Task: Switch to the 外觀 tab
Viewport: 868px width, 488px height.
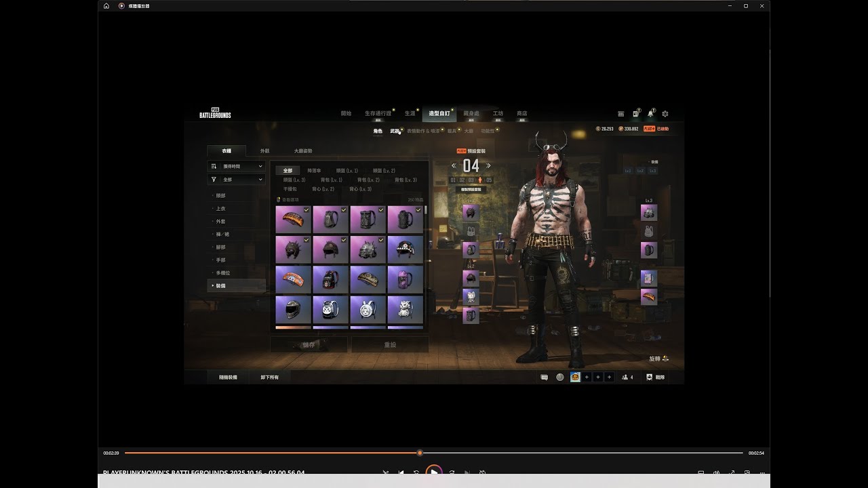Action: coord(264,150)
